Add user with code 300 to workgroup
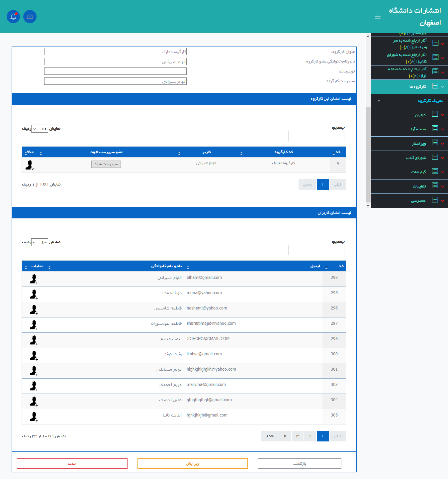The height and width of the screenshot is (479, 448). coord(34,355)
